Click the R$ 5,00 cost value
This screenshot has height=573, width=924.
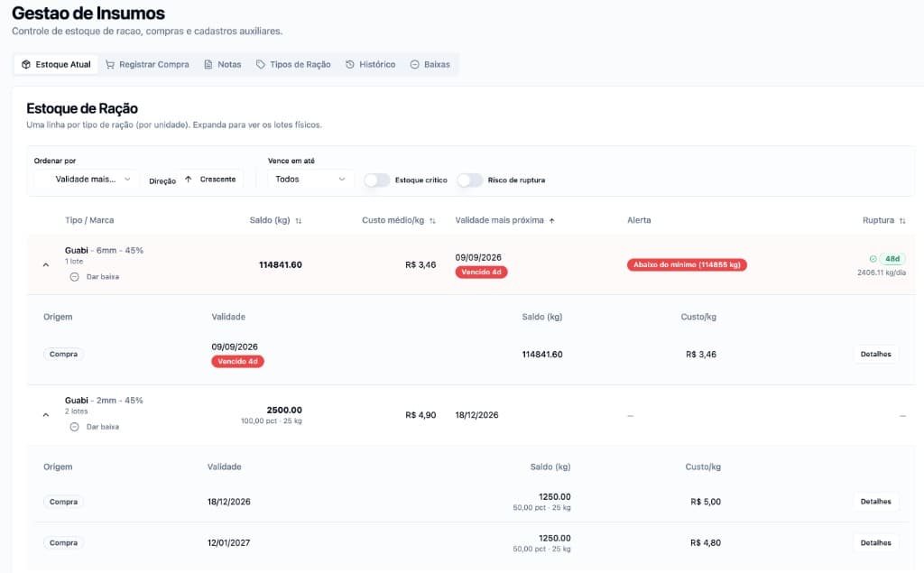pos(706,502)
